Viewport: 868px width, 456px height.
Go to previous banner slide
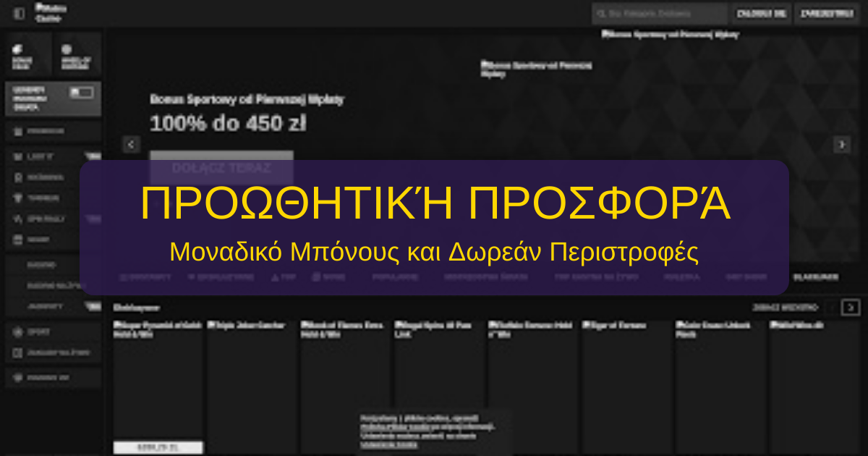pos(131,144)
